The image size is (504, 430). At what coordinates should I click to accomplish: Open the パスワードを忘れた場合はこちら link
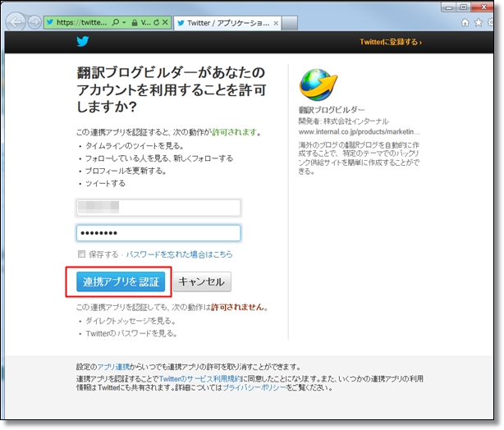click(173, 254)
